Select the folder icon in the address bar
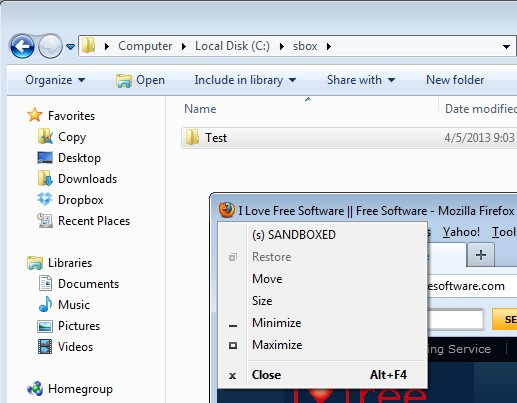The image size is (517, 403). click(x=89, y=45)
